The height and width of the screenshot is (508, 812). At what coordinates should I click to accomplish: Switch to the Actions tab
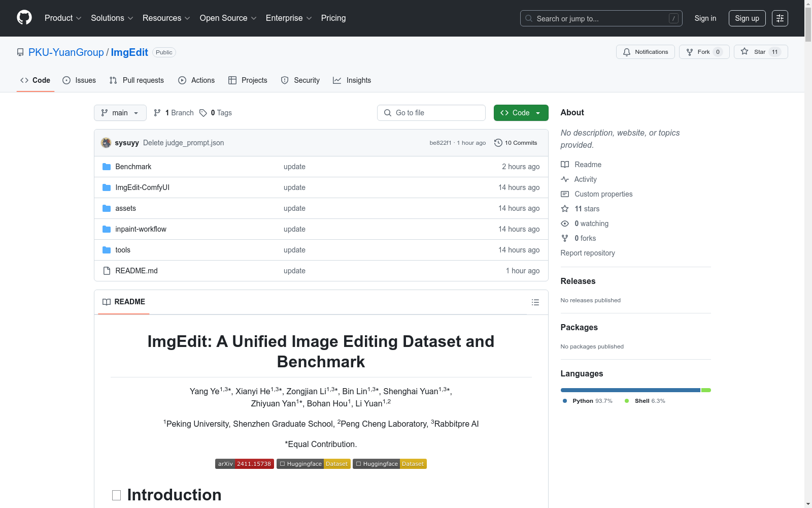pyautogui.click(x=196, y=80)
